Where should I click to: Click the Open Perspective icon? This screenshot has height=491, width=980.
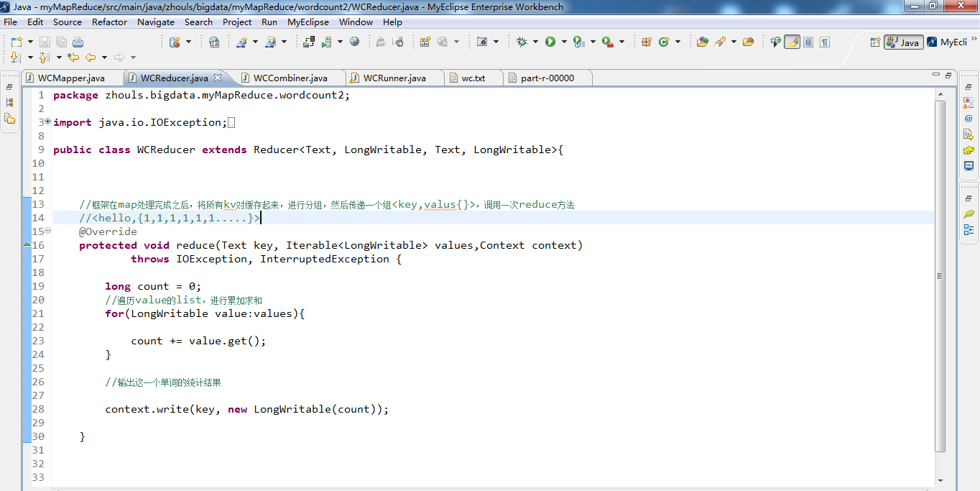pos(875,42)
